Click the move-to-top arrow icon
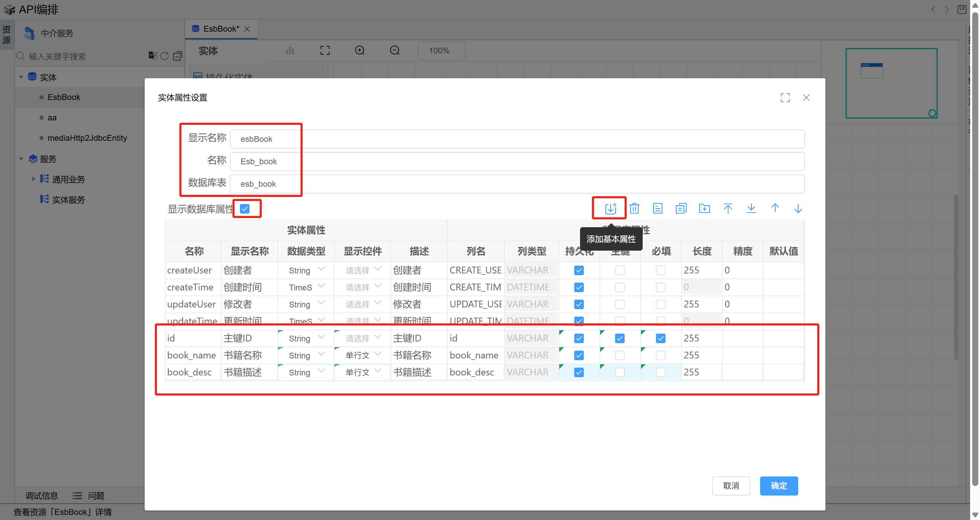The height and width of the screenshot is (520, 980). [727, 208]
